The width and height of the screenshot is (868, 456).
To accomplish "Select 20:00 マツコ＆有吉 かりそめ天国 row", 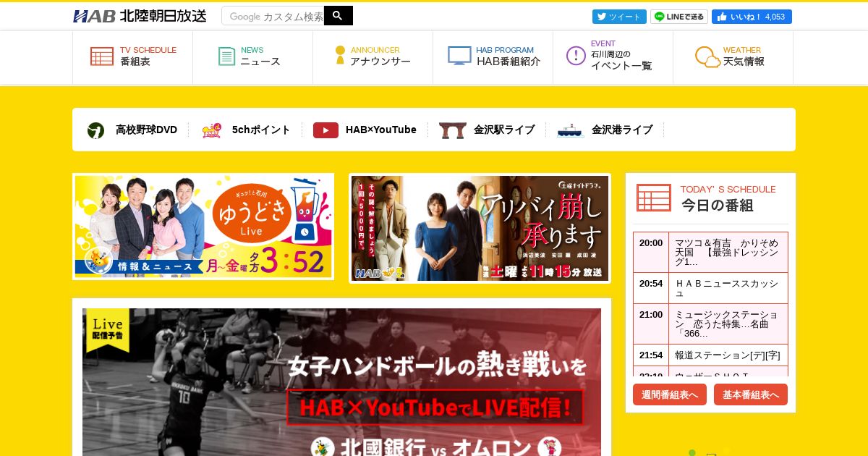I will (710, 253).
